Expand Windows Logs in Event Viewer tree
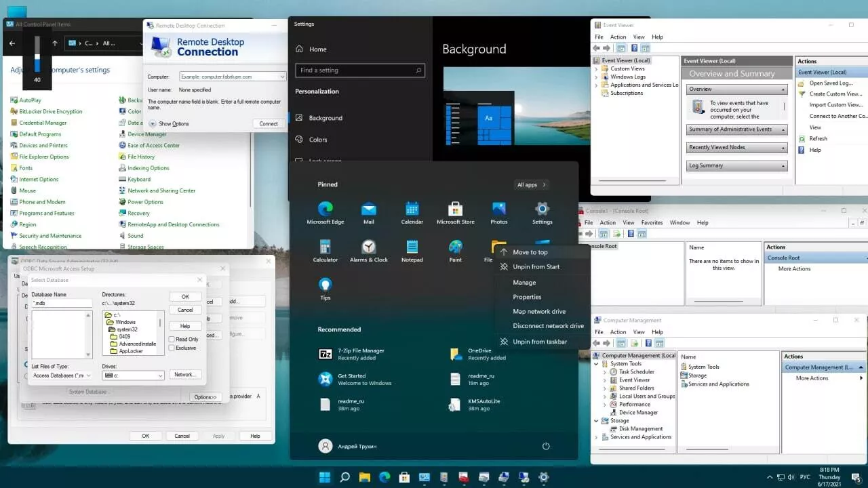 pyautogui.click(x=596, y=77)
